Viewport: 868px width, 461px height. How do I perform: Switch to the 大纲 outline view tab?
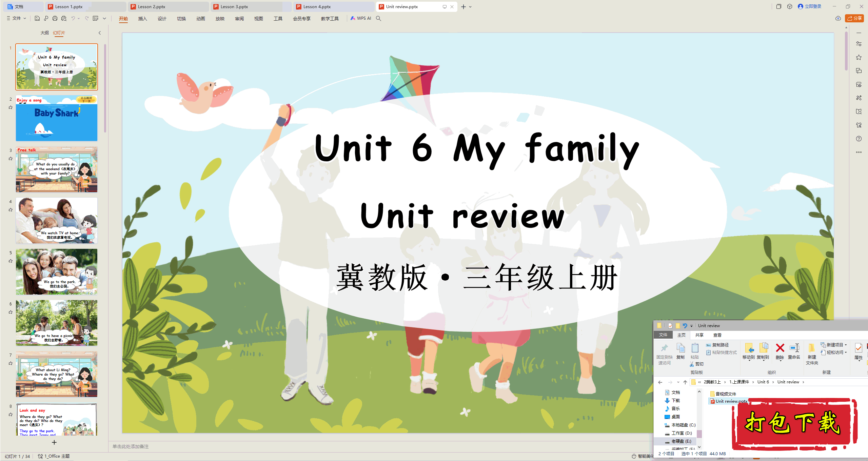pyautogui.click(x=44, y=33)
